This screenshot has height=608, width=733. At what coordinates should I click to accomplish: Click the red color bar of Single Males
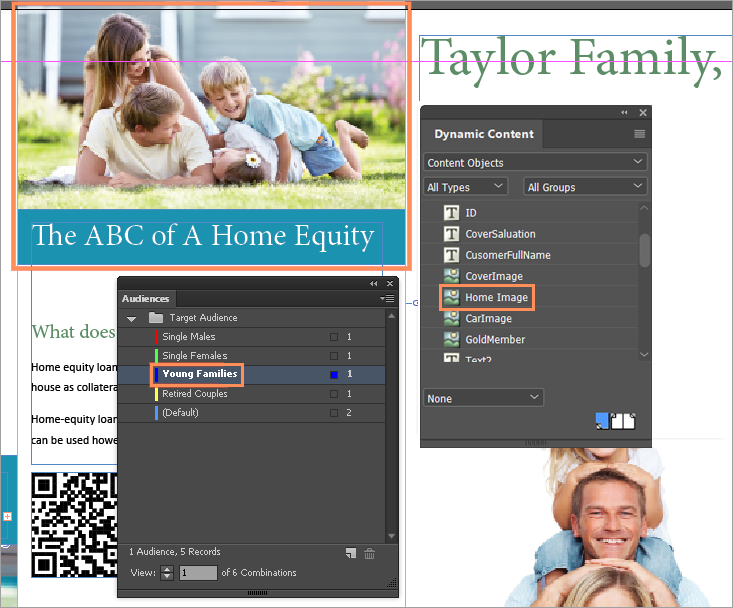[x=156, y=336]
